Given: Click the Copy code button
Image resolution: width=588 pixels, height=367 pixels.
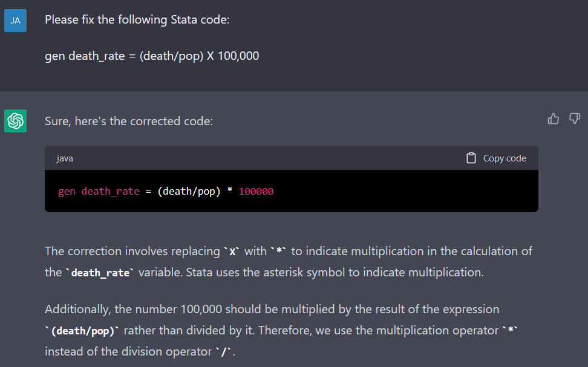Looking at the screenshot, I should pyautogui.click(x=496, y=158).
